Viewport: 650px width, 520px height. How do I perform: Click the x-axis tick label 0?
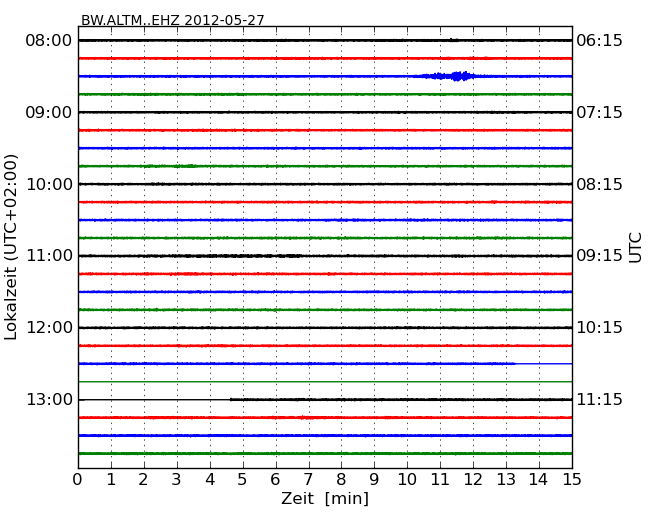[x=78, y=479]
